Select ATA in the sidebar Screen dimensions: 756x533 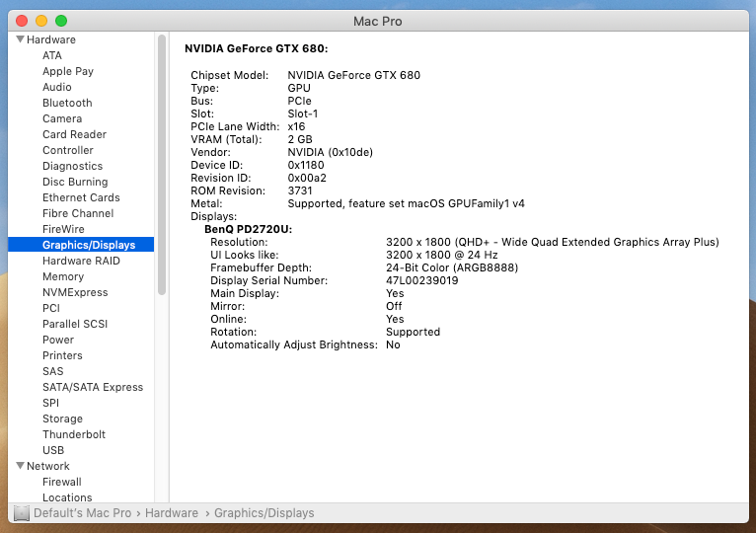tap(52, 55)
